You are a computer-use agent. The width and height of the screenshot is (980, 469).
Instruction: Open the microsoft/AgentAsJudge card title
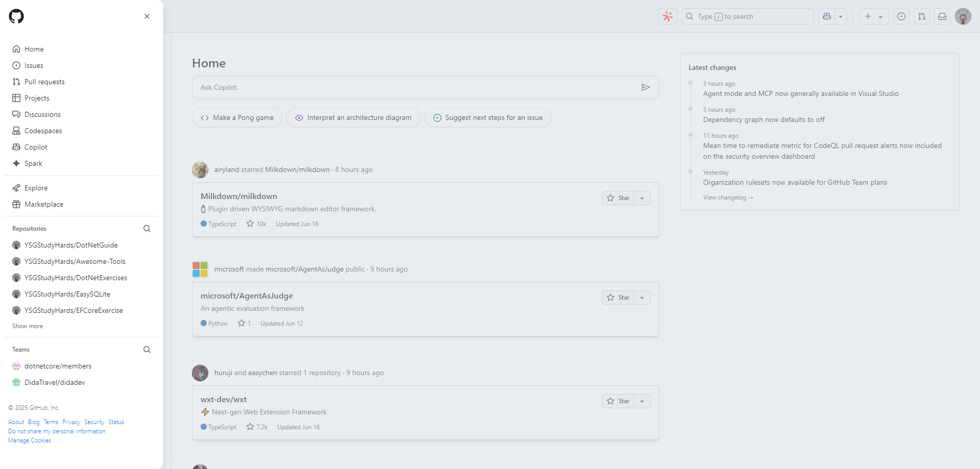click(247, 296)
